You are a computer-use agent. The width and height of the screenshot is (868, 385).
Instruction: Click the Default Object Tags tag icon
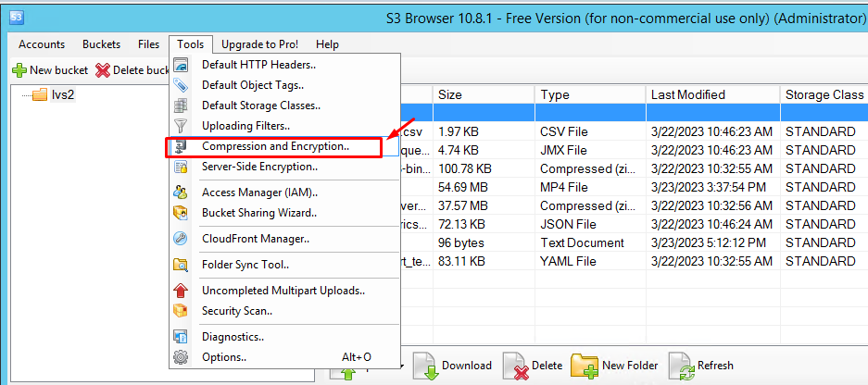181,85
